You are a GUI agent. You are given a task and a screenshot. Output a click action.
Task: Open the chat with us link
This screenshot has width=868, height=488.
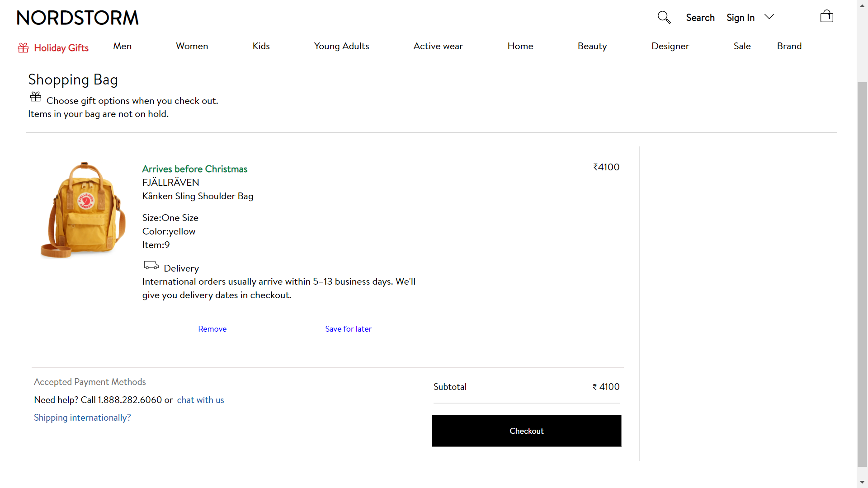click(200, 400)
